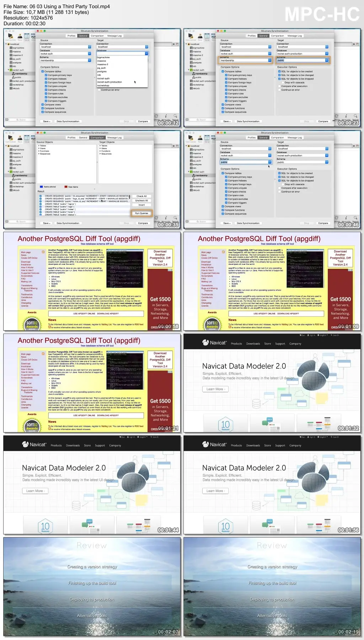
Task: Click the Role toolbar icon in the 00:00:46 frame
Action: (x=200, y=138)
